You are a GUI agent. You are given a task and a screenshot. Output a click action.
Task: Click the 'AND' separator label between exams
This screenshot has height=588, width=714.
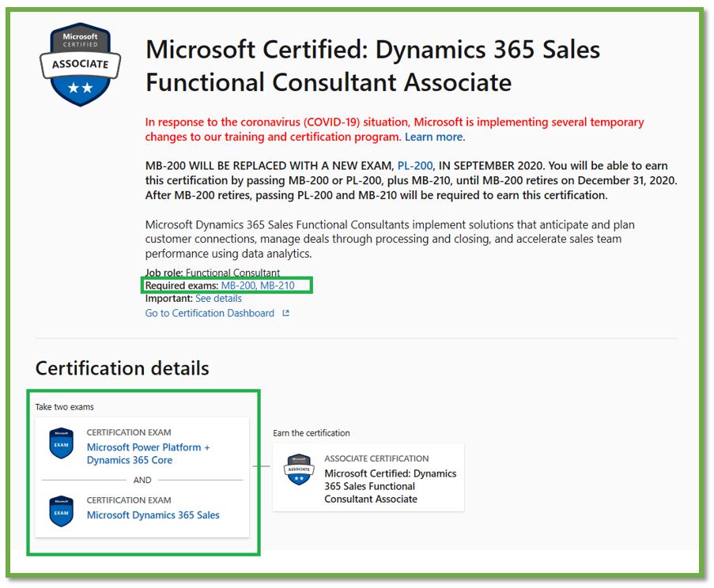pos(142,481)
